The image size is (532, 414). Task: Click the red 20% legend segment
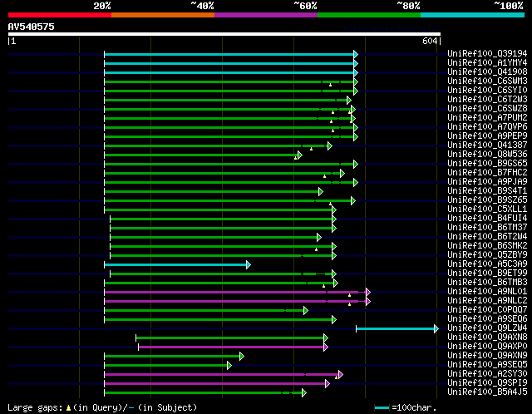pyautogui.click(x=60, y=15)
